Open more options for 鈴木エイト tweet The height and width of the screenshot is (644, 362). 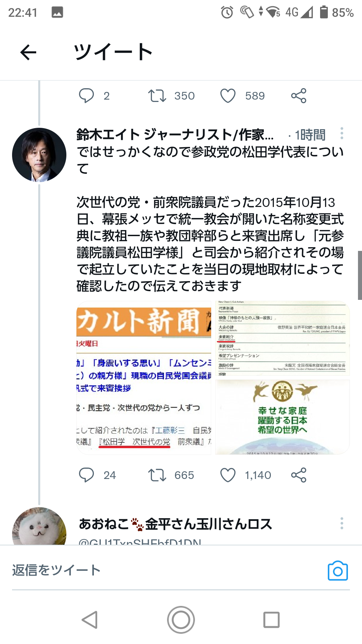(342, 133)
